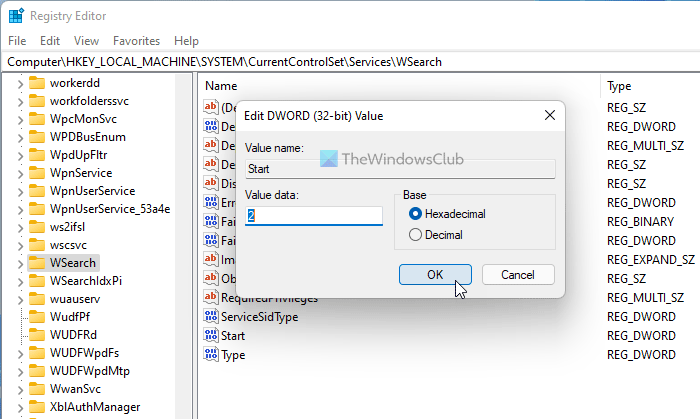Screen dimensions: 700x419
Task: Click the RequiredPrivileges string value icon
Action: click(x=211, y=297)
